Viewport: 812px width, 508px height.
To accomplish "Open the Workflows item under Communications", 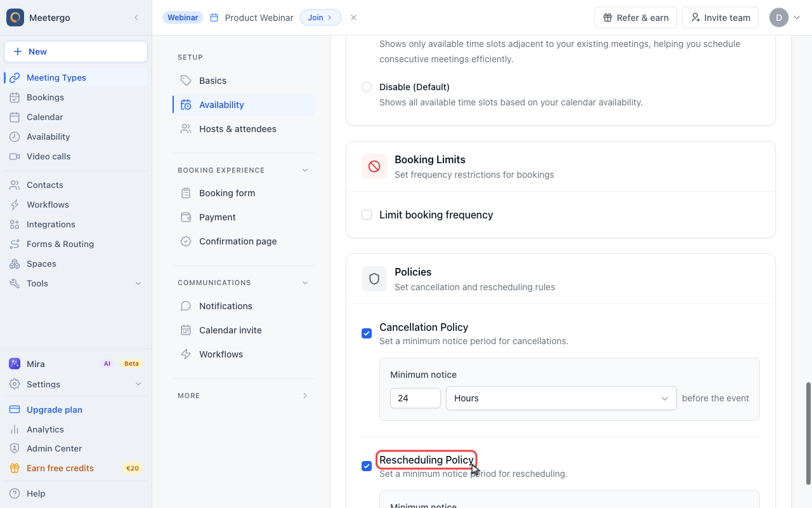I will point(244,354).
